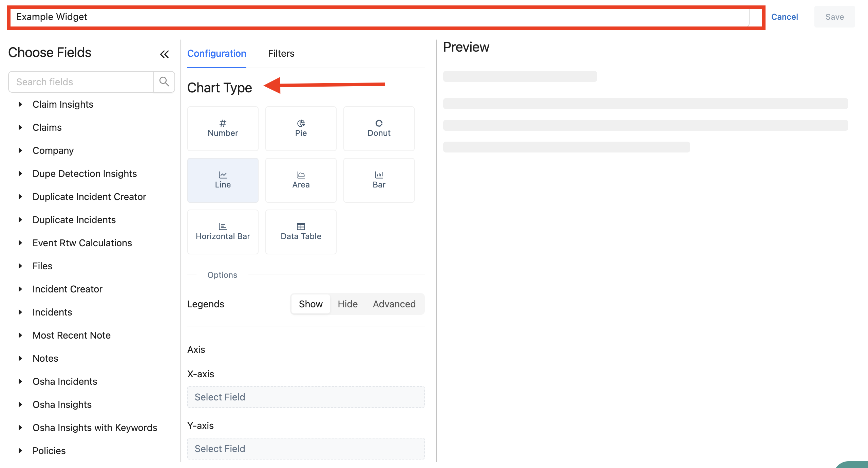Click the Policies label
Viewport: 868px width, 468px height.
click(x=49, y=451)
